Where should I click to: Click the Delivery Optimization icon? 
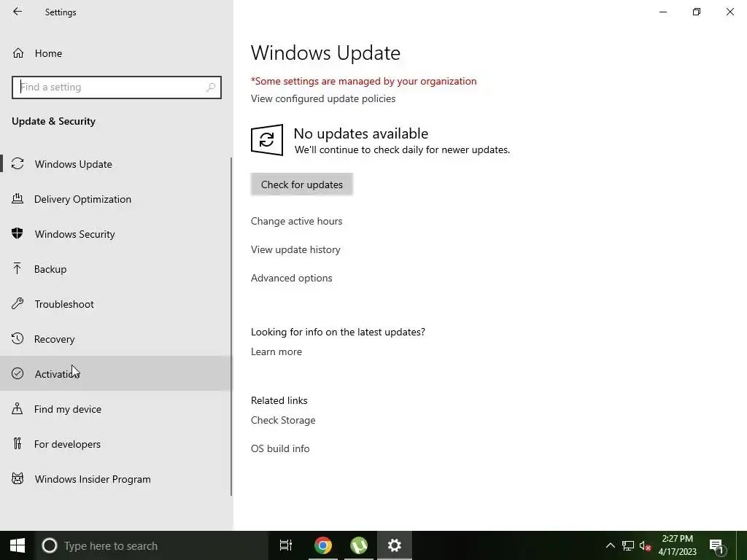18,198
